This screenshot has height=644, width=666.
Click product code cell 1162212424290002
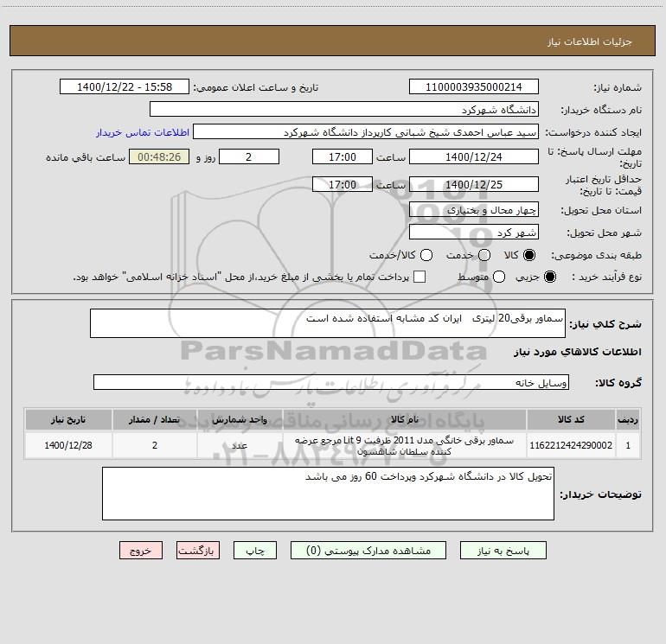coord(571,445)
